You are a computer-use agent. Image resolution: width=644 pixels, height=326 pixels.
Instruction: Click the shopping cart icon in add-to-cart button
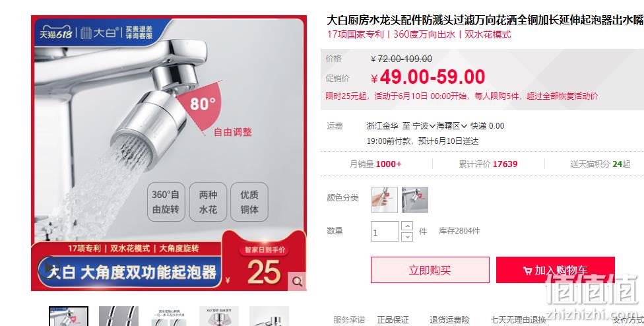point(528,271)
